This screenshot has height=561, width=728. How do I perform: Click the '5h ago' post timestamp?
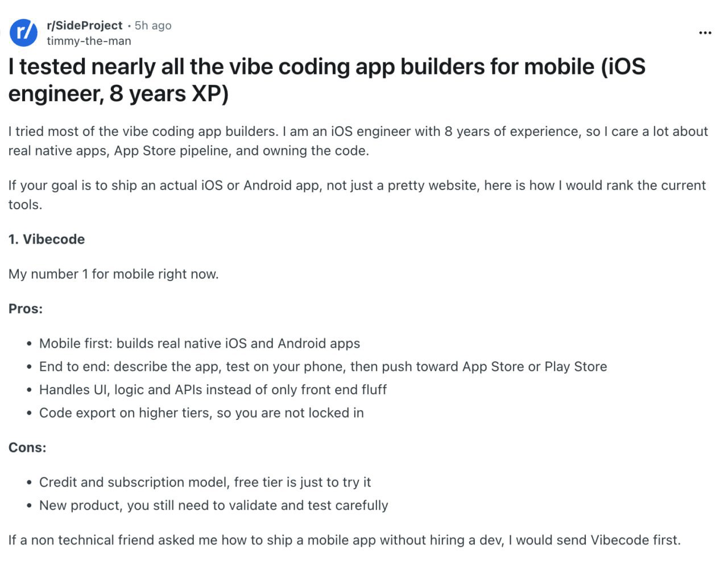pyautogui.click(x=153, y=26)
